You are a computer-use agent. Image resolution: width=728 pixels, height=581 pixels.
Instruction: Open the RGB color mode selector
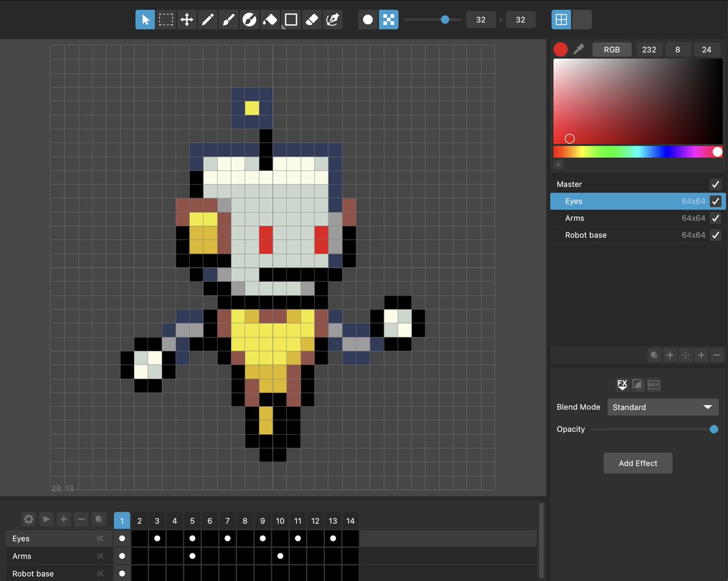click(x=612, y=50)
